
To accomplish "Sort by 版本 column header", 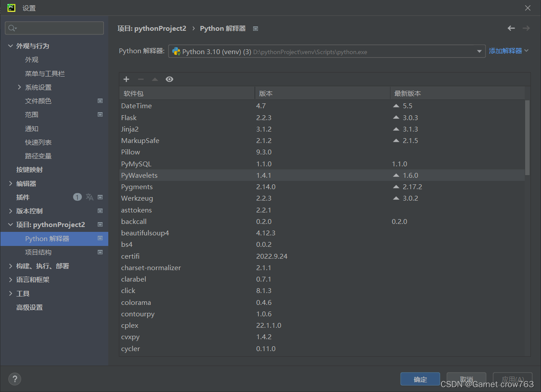I will click(x=322, y=93).
